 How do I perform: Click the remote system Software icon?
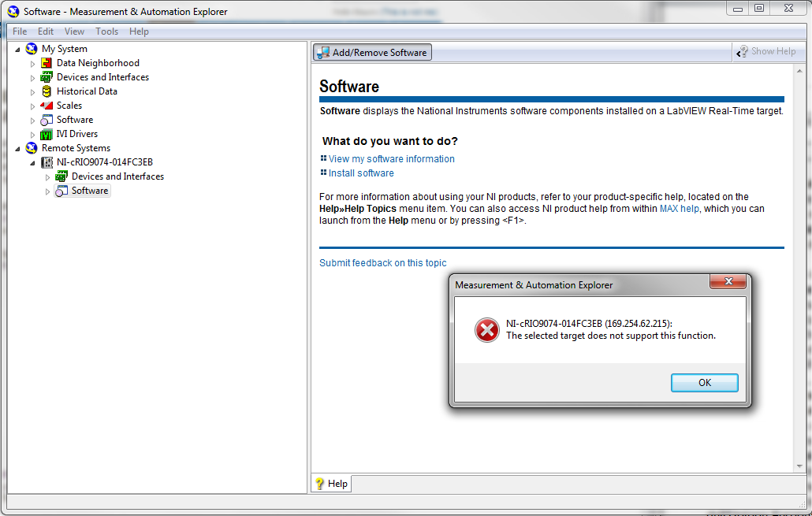61,191
